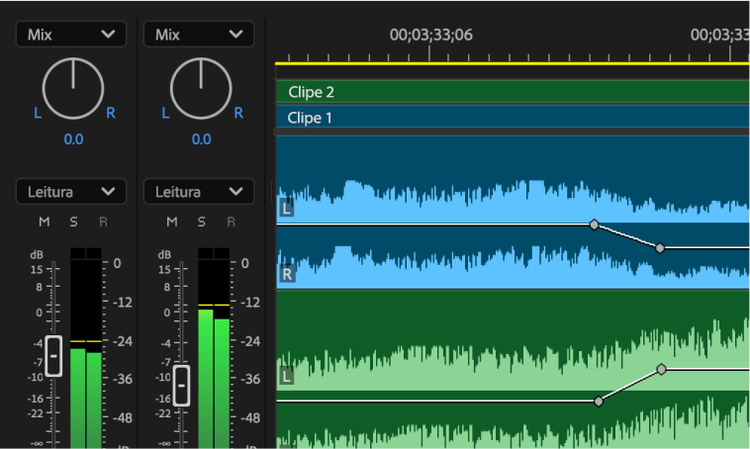Click the second track's volume fader handle

tap(181, 385)
